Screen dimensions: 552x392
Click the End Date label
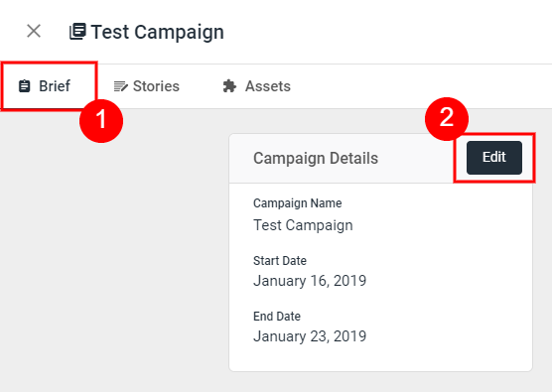point(277,317)
